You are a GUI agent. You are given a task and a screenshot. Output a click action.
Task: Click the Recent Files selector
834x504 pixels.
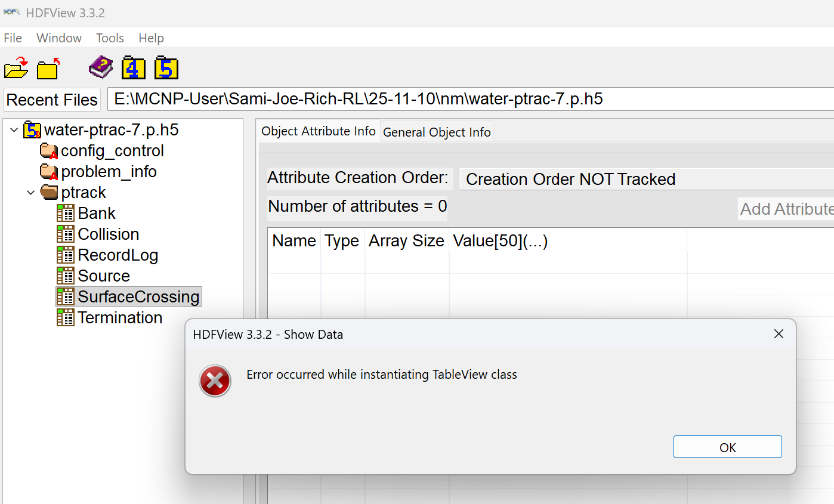tap(51, 99)
